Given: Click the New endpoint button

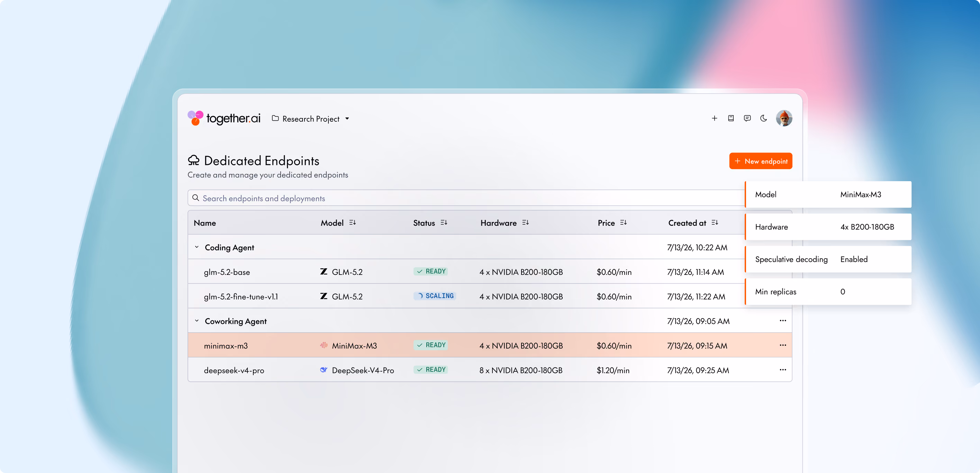Looking at the screenshot, I should [x=761, y=161].
